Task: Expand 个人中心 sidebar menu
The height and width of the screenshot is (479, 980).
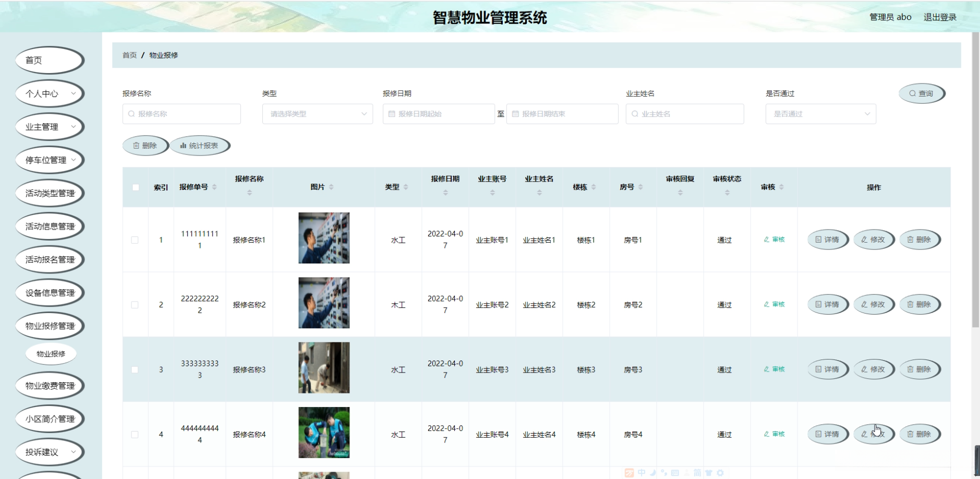Action: (50, 94)
